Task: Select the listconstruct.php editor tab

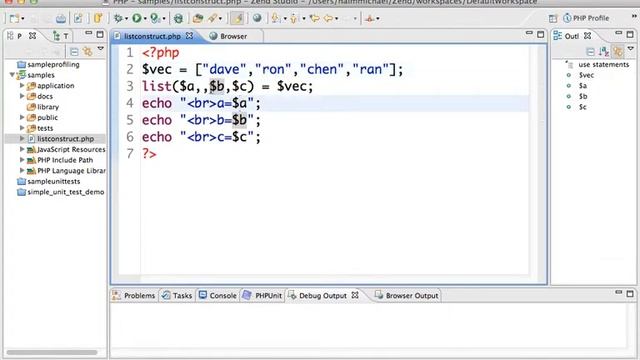Action: [x=152, y=36]
